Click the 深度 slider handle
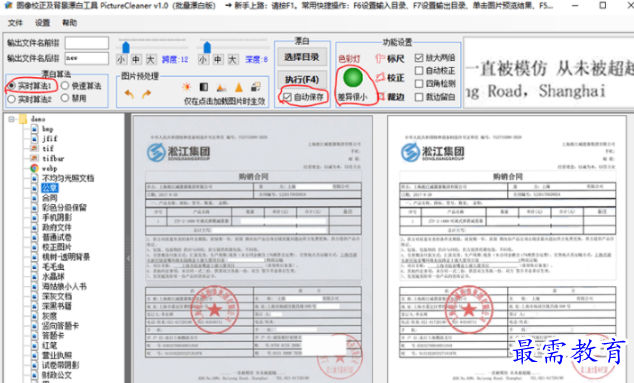The image size is (634, 383). (207, 47)
